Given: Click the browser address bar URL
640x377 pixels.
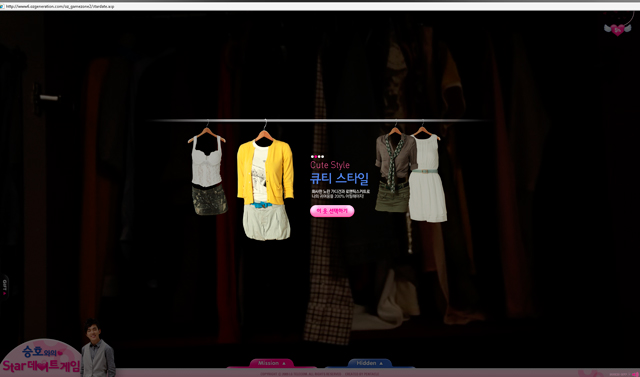Looking at the screenshot, I should pos(60,6).
